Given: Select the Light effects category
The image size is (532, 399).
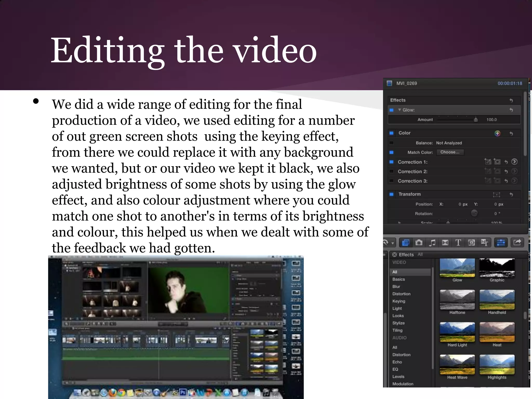Looking at the screenshot, I should click(x=397, y=308).
